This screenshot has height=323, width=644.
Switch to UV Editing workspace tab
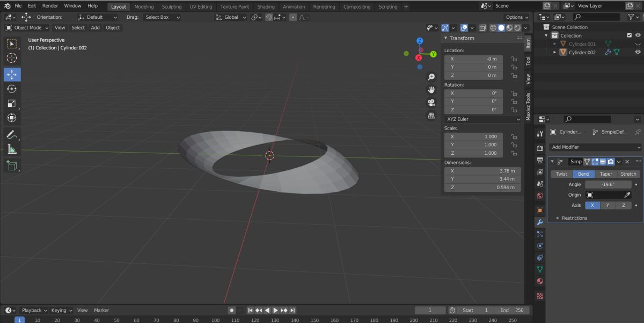pos(201,6)
